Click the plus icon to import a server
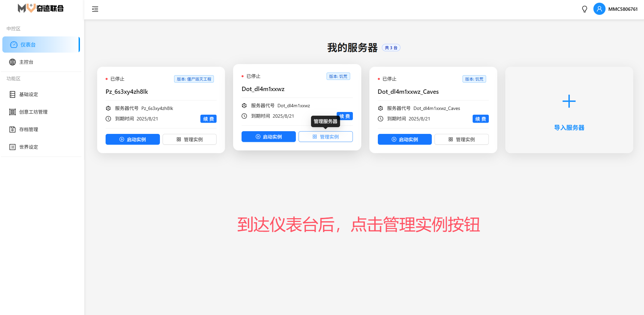The width and height of the screenshot is (644, 315). tap(569, 101)
